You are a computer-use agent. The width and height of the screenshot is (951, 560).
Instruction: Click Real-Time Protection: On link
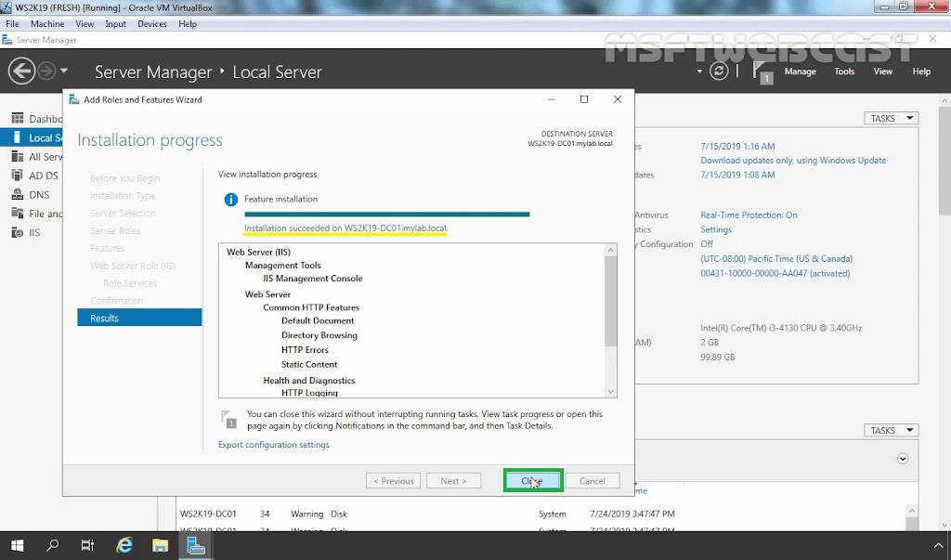[749, 215]
